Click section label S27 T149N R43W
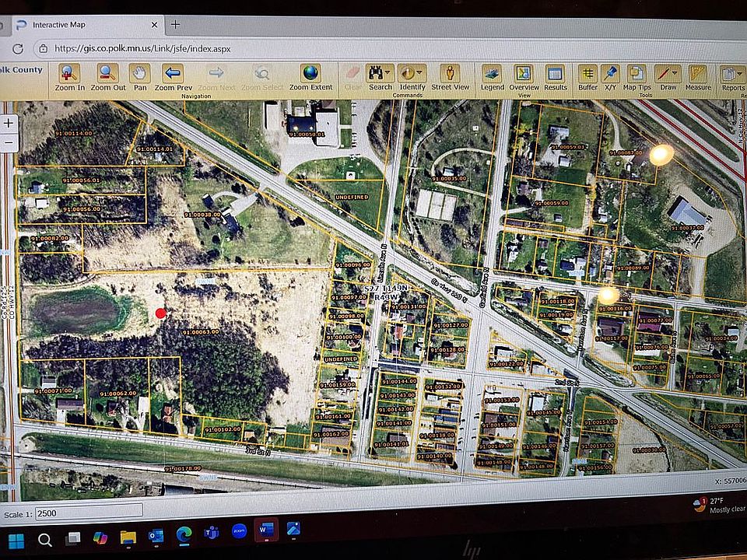Viewport: 747px width, 560px height. point(387,293)
